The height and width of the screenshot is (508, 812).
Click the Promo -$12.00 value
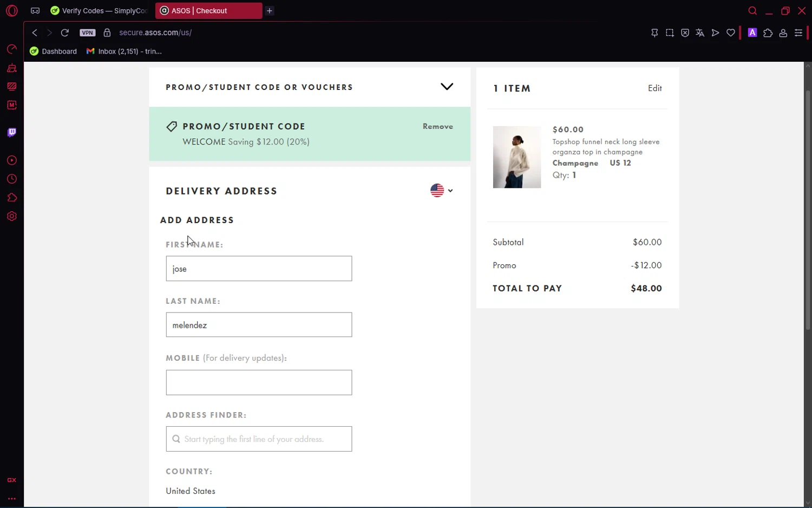[x=646, y=265]
